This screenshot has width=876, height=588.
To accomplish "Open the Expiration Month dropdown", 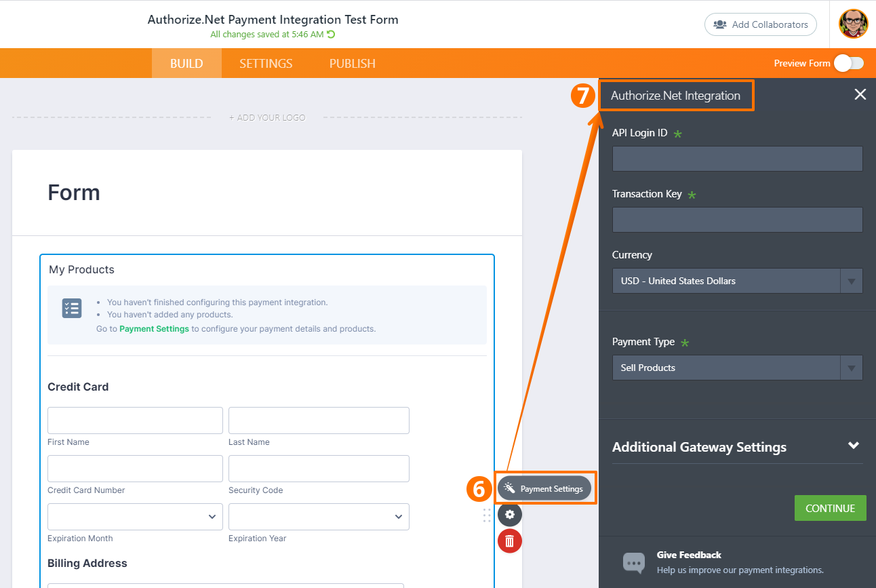I will [135, 517].
